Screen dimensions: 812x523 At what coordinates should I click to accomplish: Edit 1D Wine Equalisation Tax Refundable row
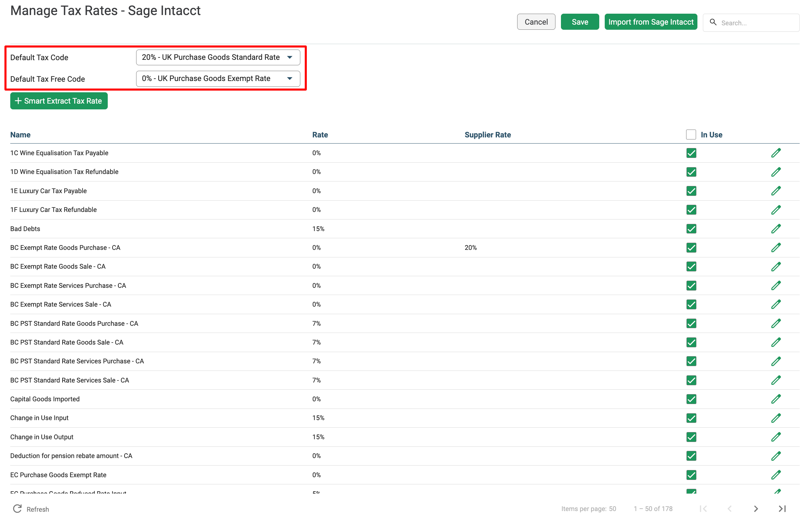[776, 172]
